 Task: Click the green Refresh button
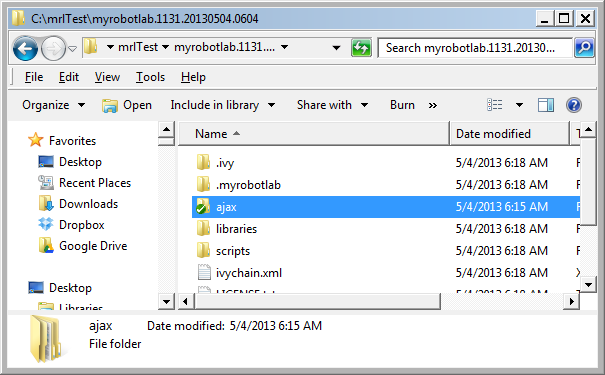point(361,48)
